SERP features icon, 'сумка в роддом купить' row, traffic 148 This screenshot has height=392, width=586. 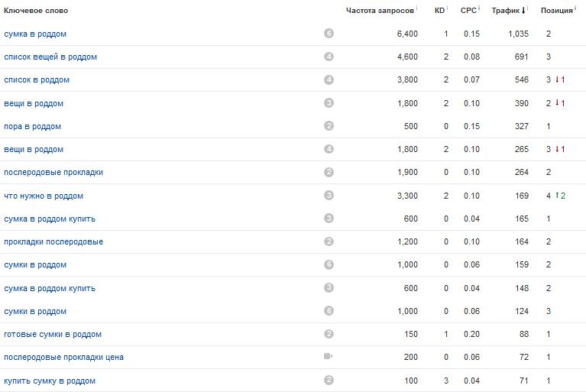[x=329, y=288]
